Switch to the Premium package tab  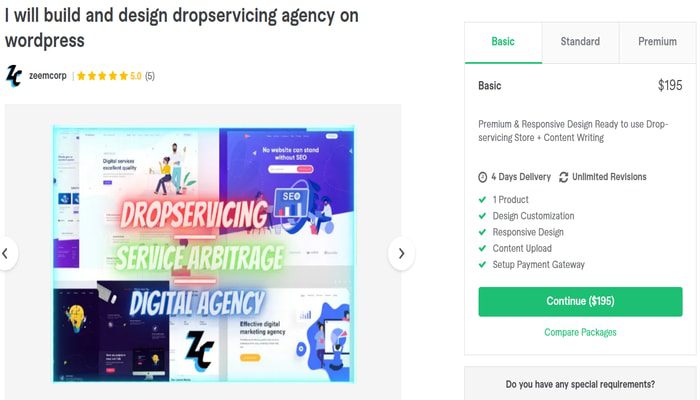pos(658,42)
